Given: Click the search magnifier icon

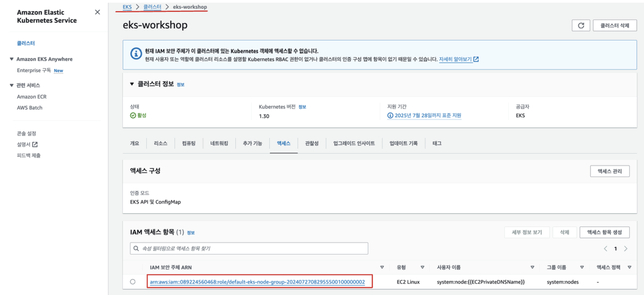Looking at the screenshot, I should click(136, 248).
